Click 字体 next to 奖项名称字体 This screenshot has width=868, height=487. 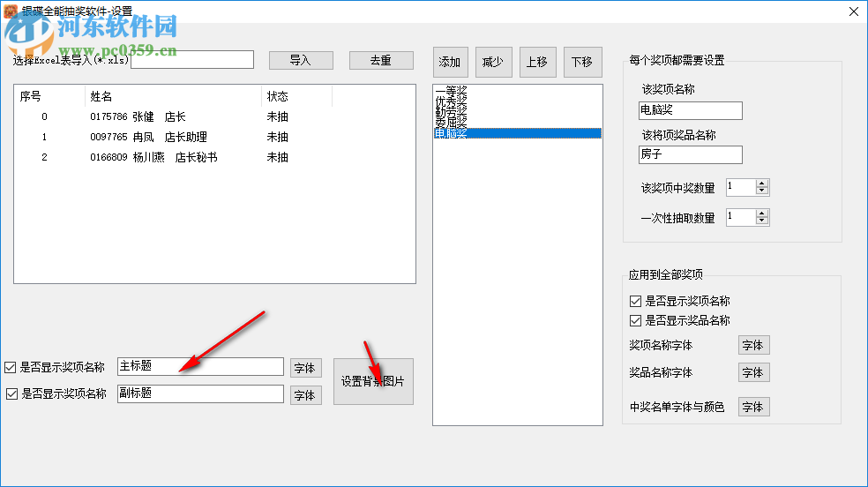(754, 345)
